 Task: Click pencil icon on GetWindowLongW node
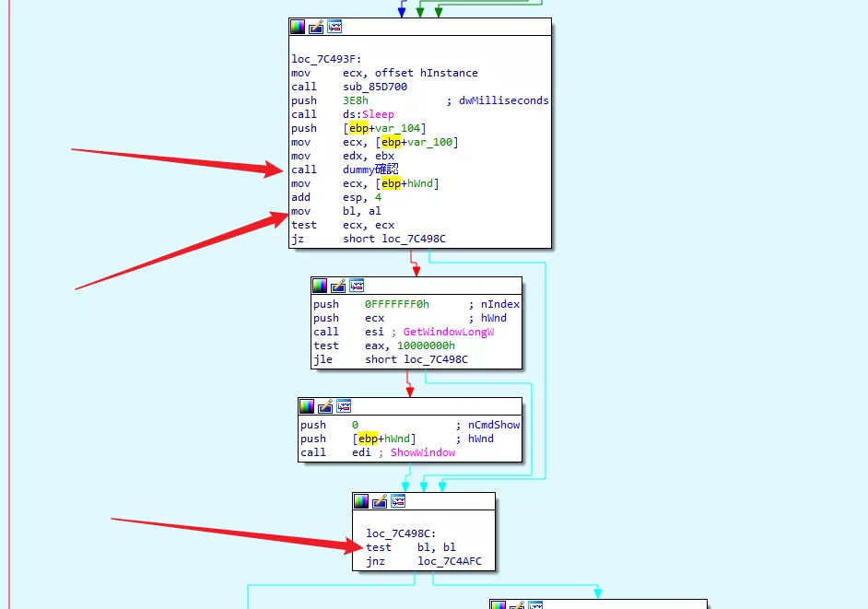pyautogui.click(x=338, y=286)
